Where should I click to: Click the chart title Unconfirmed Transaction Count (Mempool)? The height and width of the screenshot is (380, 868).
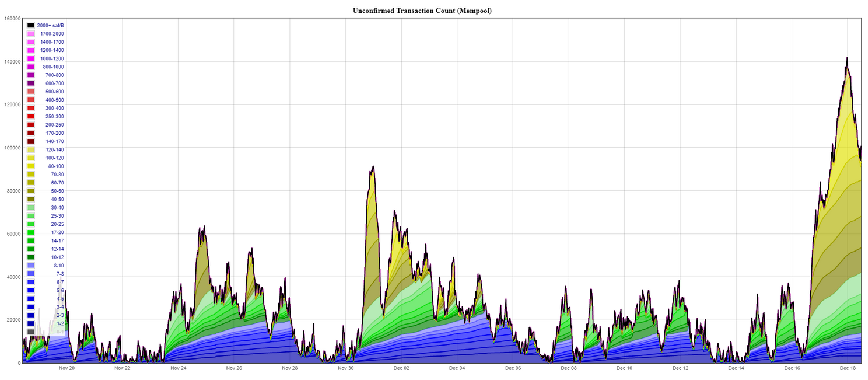click(x=422, y=11)
